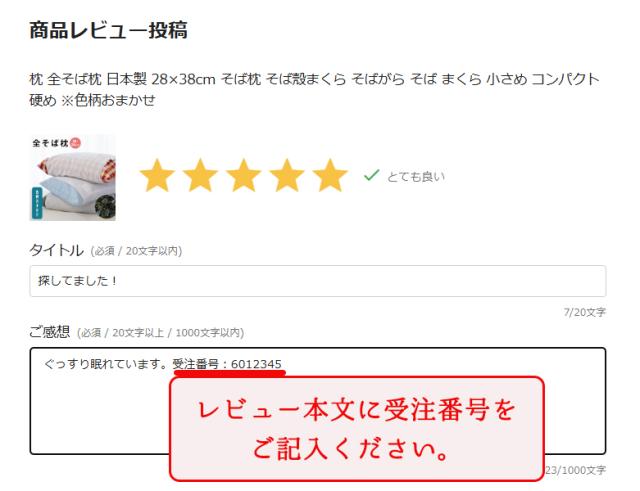Click the とても良い rating label
This screenshot has width=640, height=491.
[416, 177]
